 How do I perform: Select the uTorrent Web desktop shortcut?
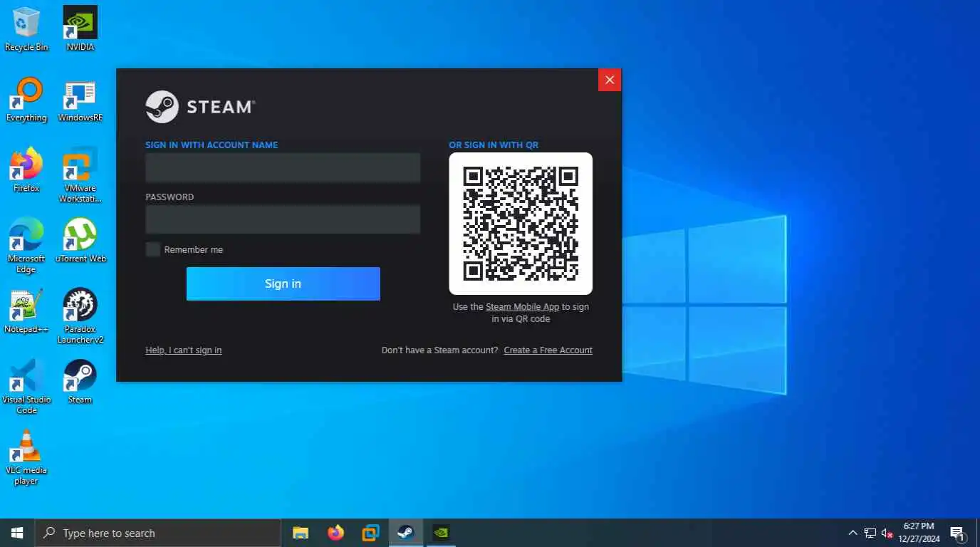80,241
